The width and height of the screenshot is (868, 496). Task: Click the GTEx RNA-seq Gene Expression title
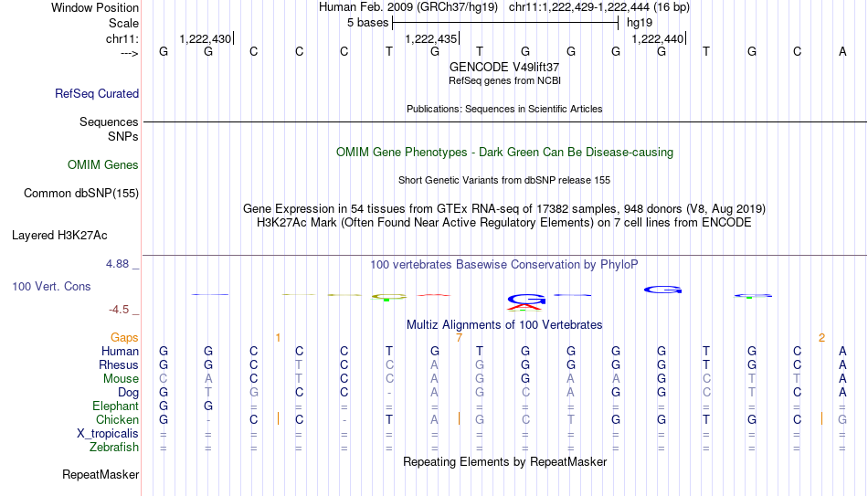504,208
